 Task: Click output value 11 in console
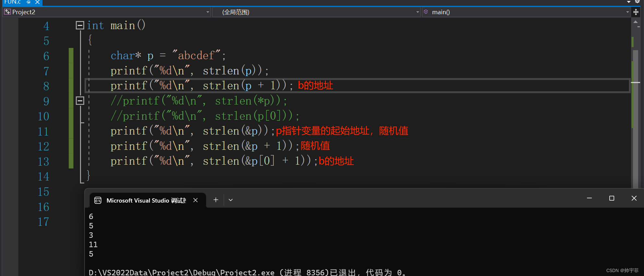tap(93, 245)
